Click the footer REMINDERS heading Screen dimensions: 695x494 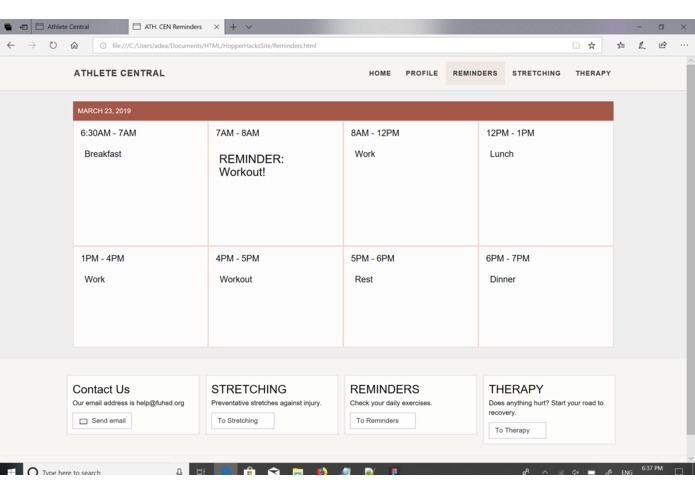[x=384, y=389]
